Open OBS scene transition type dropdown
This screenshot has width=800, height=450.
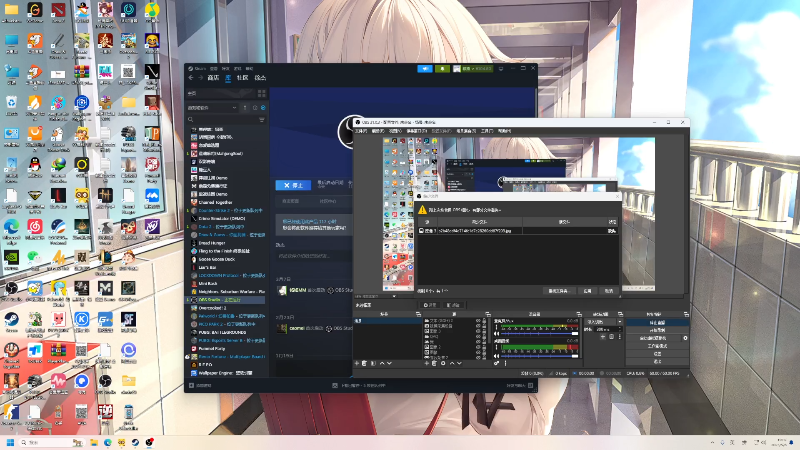coord(605,322)
